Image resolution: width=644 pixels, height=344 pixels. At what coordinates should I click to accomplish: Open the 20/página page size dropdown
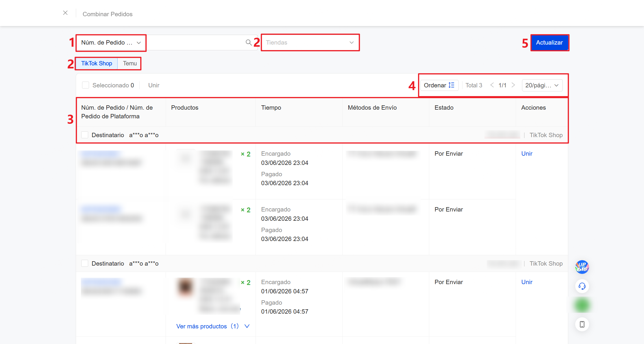tap(542, 85)
